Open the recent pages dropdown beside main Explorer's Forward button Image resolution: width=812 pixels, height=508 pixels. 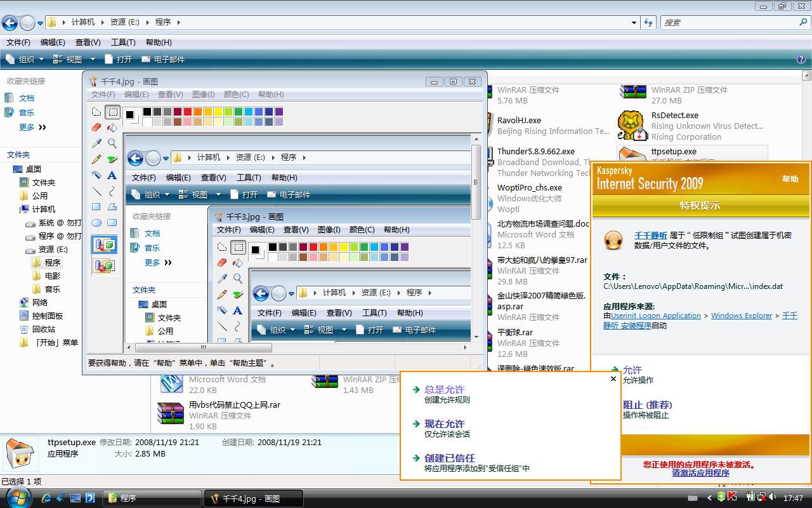click(x=40, y=23)
